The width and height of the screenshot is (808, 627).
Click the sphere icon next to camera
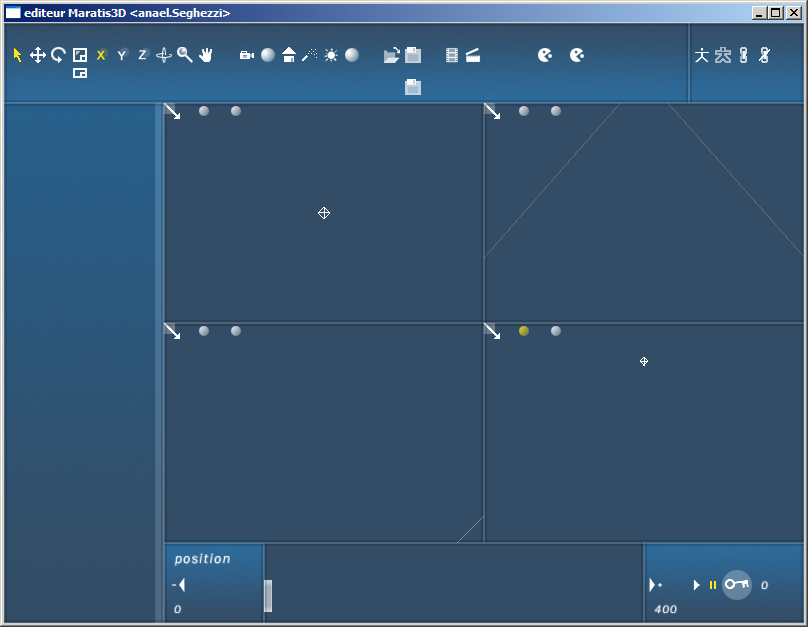[268, 55]
